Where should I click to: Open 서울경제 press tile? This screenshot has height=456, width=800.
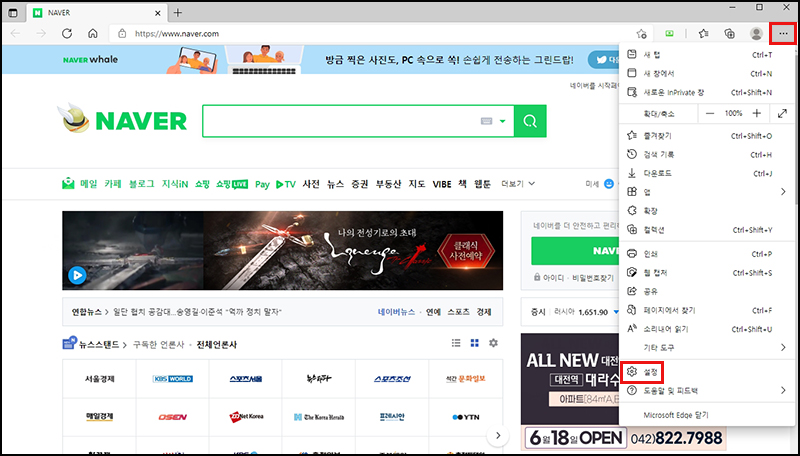(x=99, y=378)
